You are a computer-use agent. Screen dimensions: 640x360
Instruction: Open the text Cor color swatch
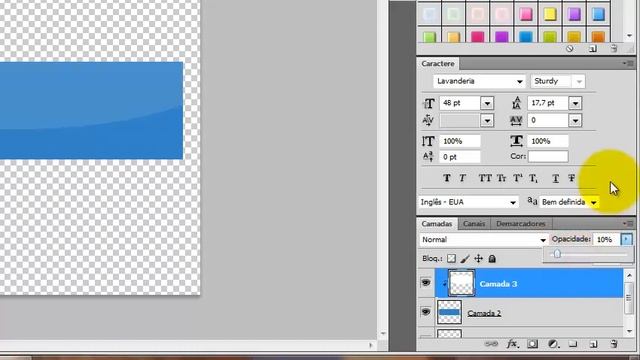(x=548, y=156)
